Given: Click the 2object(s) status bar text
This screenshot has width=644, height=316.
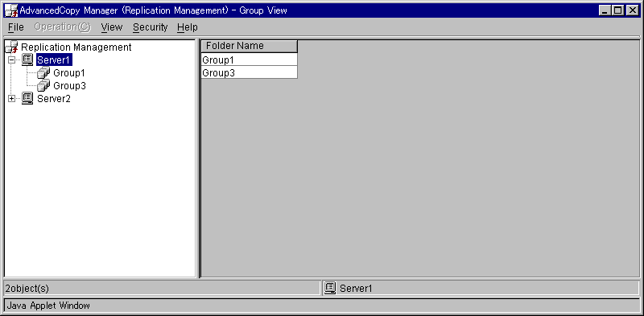Looking at the screenshot, I should 27,289.
